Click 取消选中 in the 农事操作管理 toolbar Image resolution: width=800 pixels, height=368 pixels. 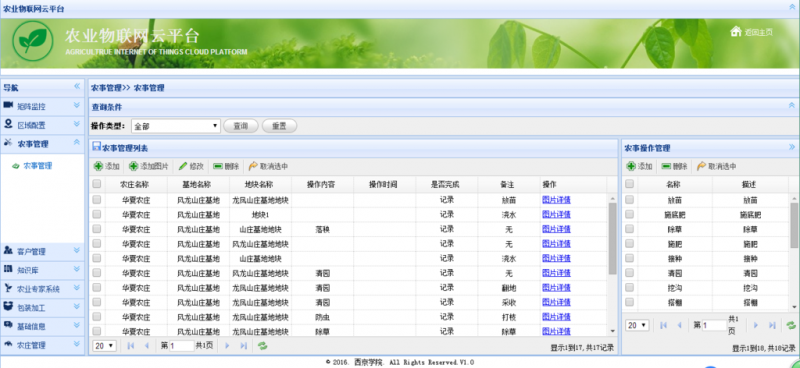click(x=716, y=166)
